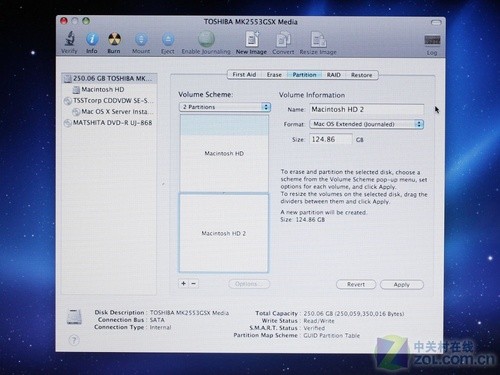Click the Eject toolbar icon
Viewport: 500px width, 375px height.
click(168, 40)
